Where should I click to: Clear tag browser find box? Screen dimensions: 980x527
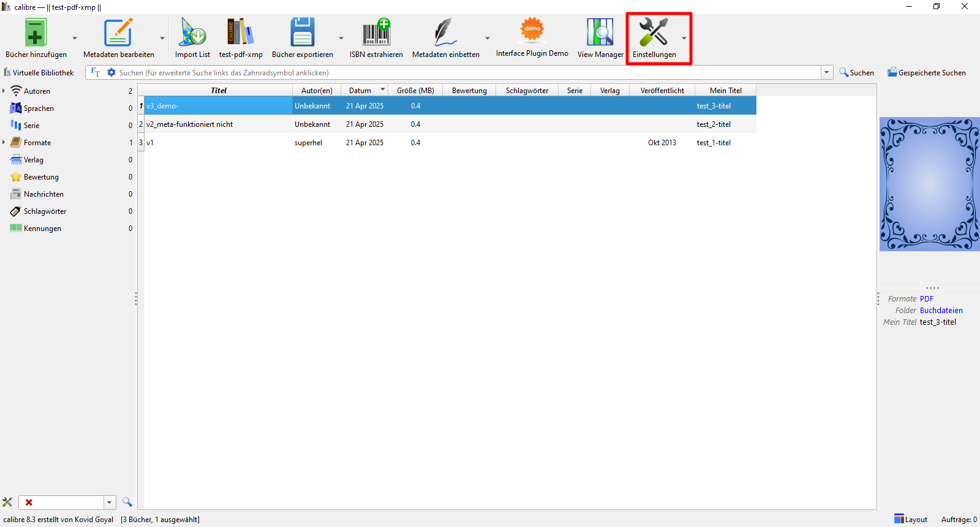click(29, 502)
